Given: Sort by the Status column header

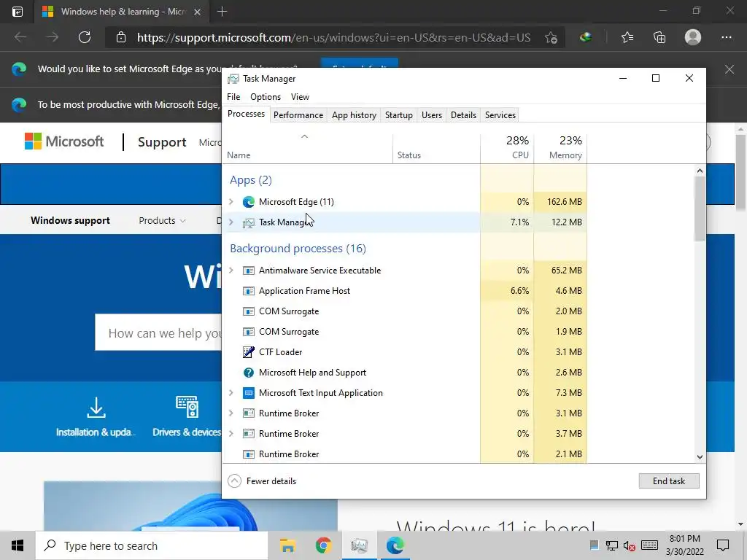Looking at the screenshot, I should [x=436, y=147].
